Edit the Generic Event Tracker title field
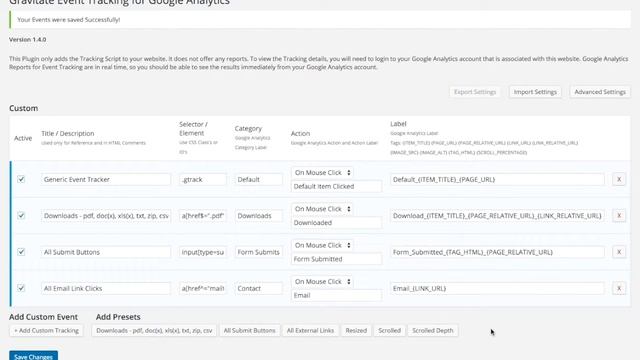640x360 pixels. (x=106, y=179)
